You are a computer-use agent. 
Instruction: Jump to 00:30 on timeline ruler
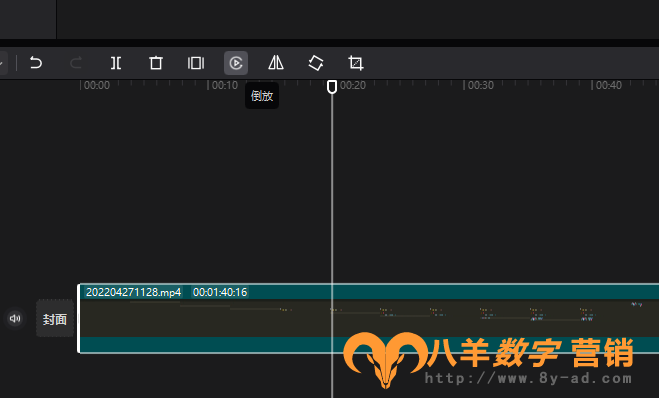click(480, 85)
